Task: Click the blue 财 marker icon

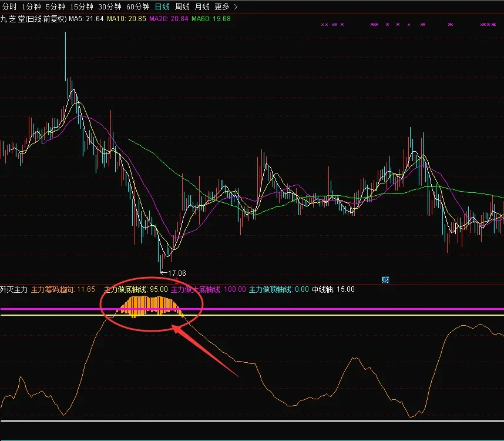Action: point(385,279)
